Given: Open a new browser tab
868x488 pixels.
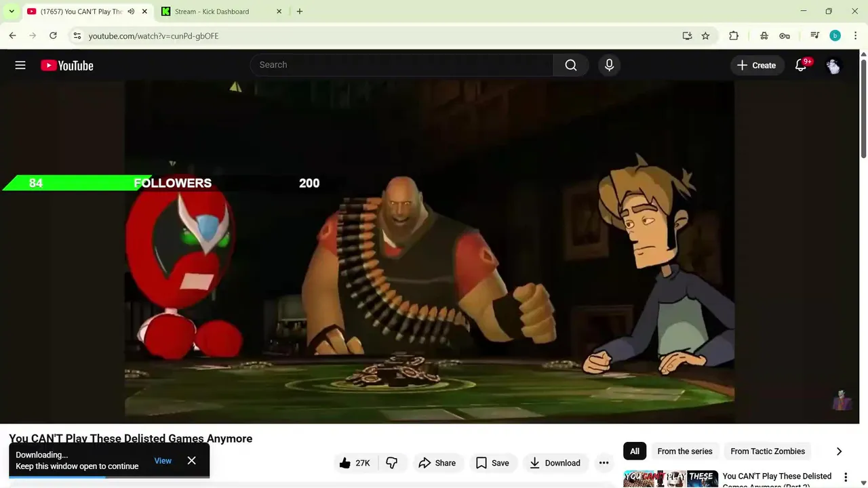Looking at the screenshot, I should pos(300,12).
